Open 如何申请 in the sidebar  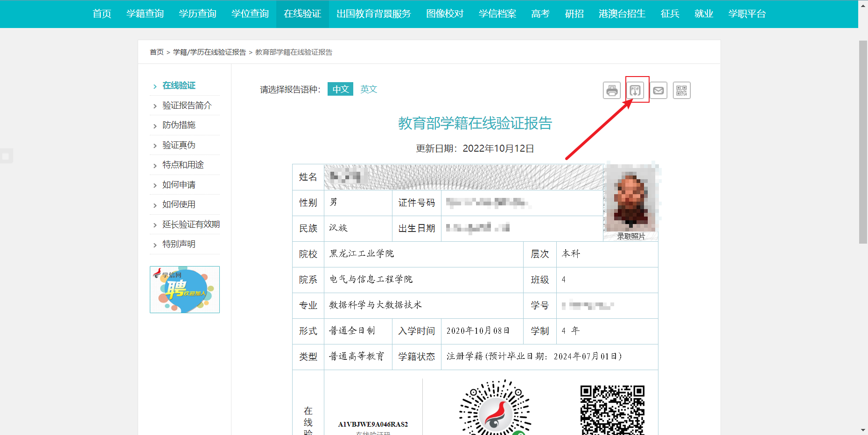[x=179, y=185]
